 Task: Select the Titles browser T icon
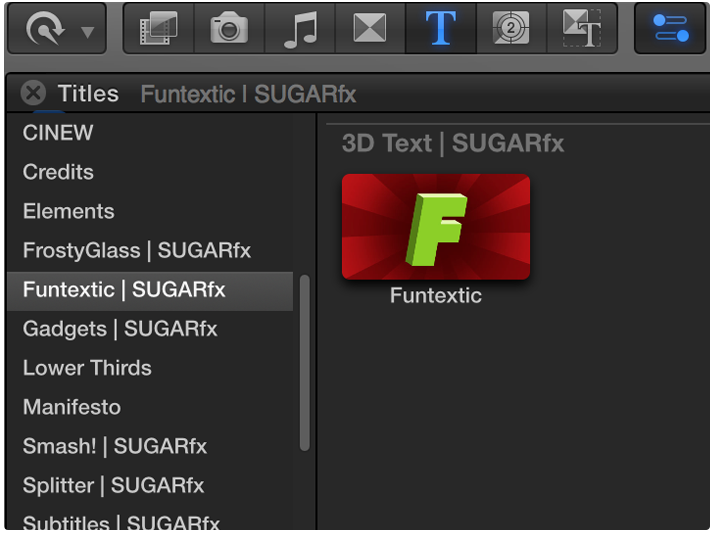pyautogui.click(x=441, y=28)
